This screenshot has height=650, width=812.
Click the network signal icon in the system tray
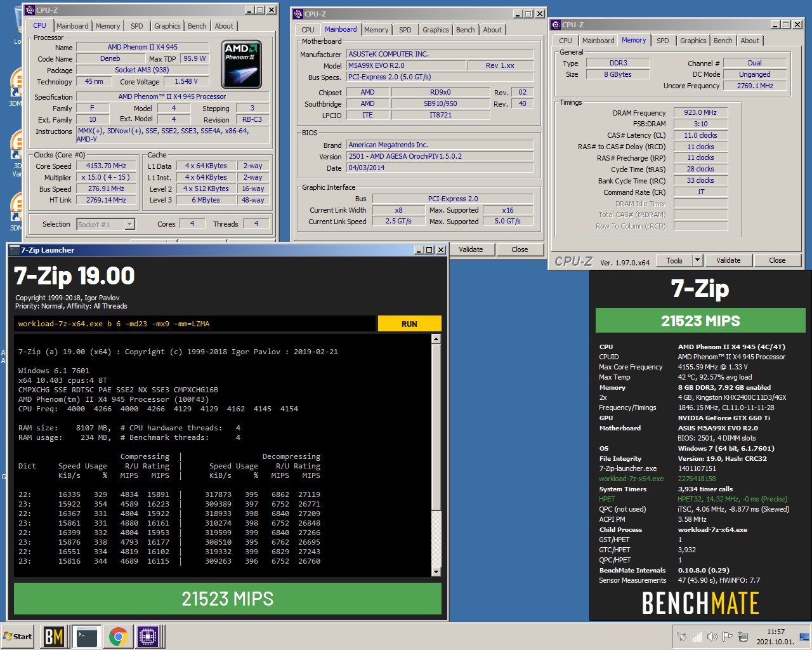tap(697, 637)
